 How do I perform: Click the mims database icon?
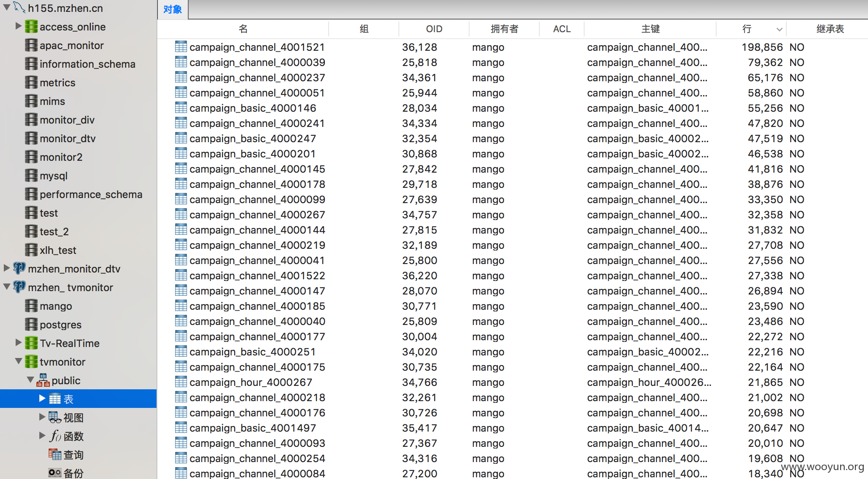pos(31,101)
